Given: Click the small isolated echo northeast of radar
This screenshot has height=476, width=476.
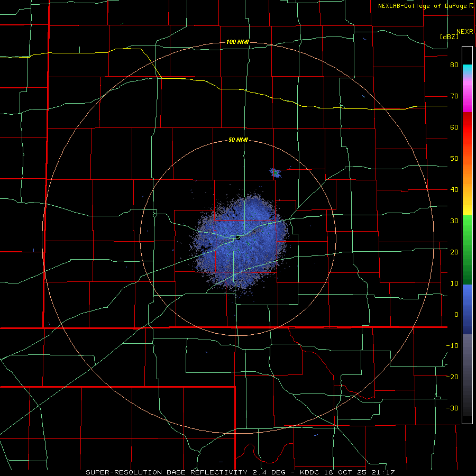Looking at the screenshot, I should 276,173.
